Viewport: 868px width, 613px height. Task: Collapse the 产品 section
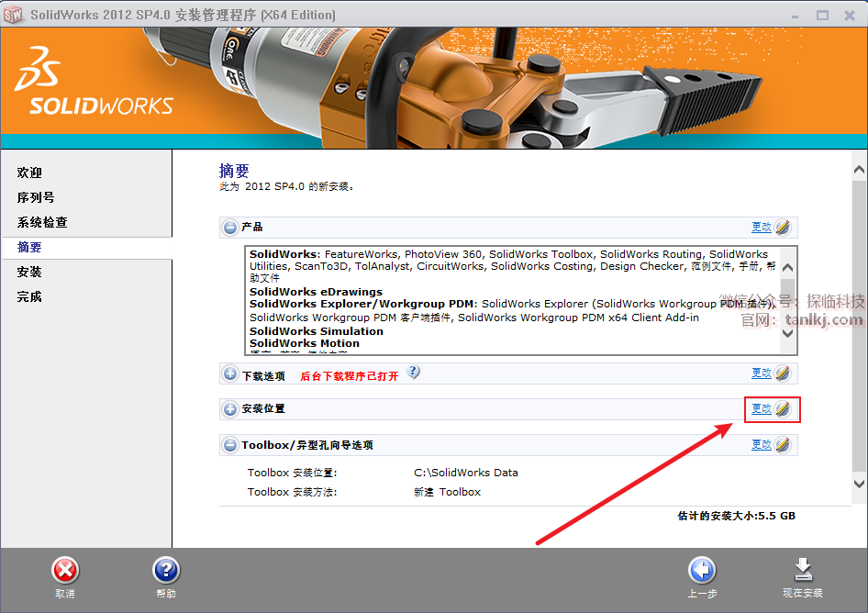(x=230, y=227)
